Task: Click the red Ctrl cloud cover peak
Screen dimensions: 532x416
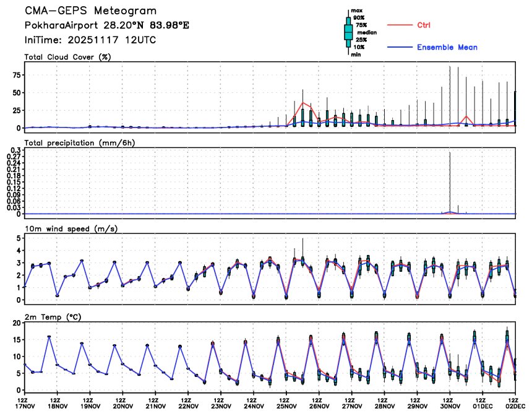Action: (x=303, y=103)
